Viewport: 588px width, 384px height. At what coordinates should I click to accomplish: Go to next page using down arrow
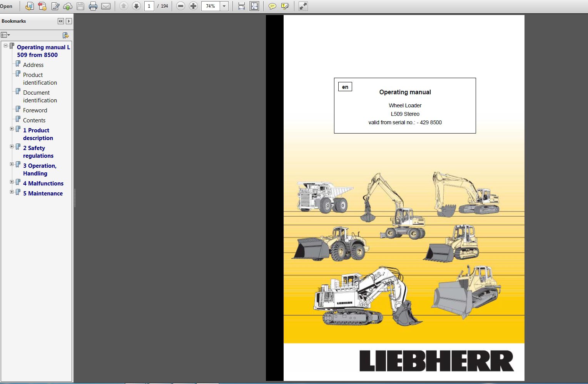[x=136, y=6]
